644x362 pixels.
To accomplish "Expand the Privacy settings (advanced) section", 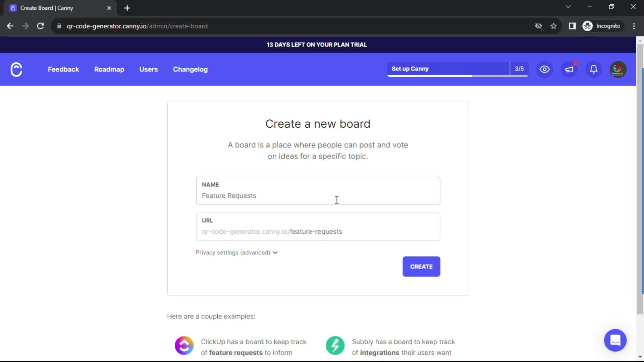I will point(236,253).
